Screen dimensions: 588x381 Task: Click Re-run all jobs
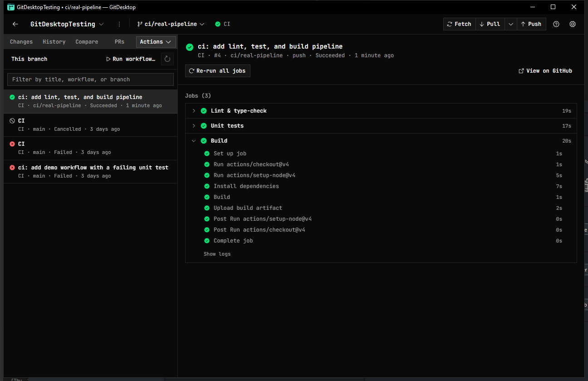[218, 71]
